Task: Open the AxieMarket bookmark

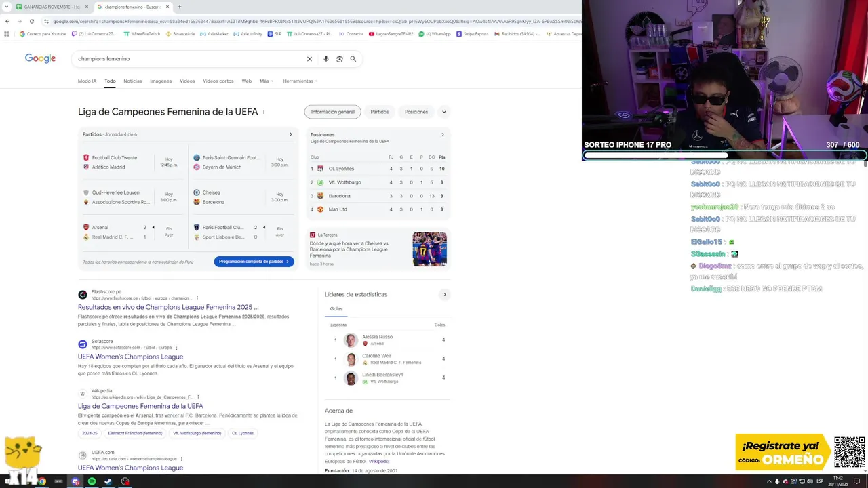Action: point(214,34)
